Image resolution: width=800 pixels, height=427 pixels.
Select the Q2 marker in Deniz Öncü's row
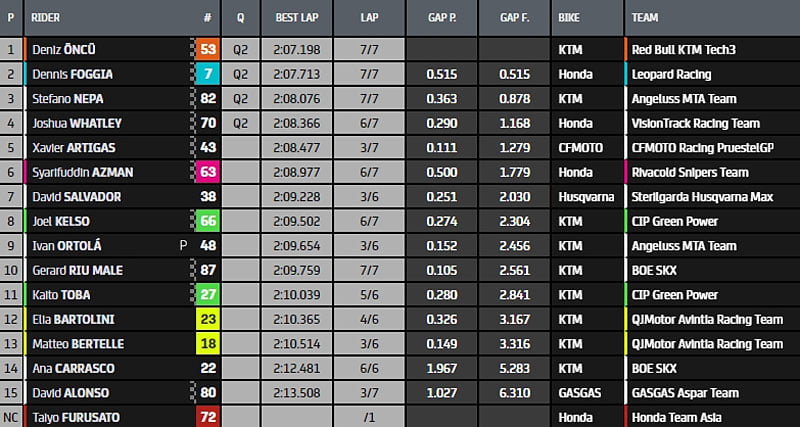(x=240, y=49)
